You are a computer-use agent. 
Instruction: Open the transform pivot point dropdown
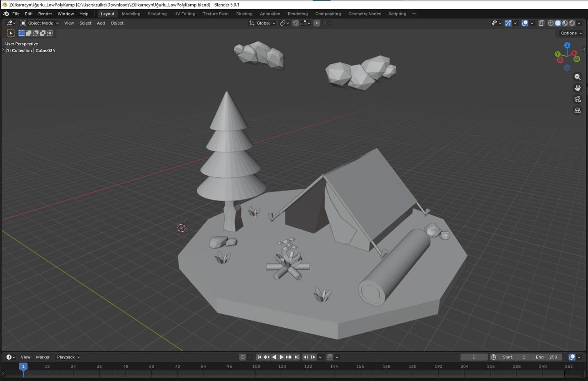coord(284,23)
